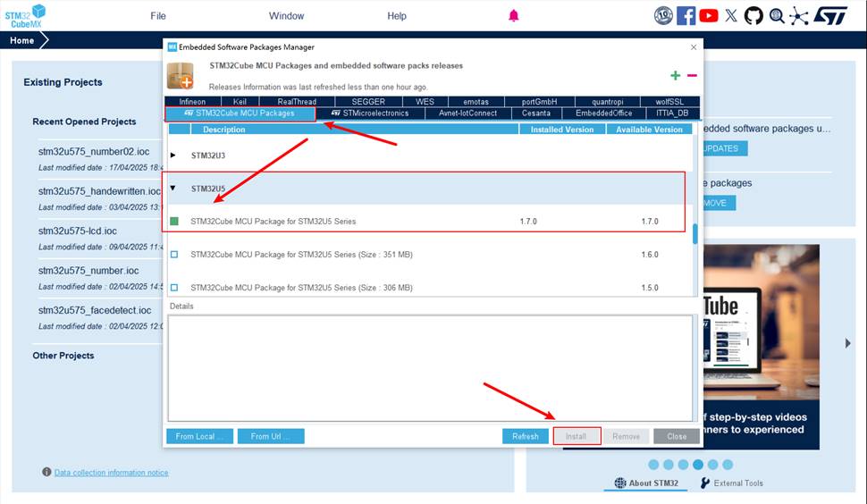Switch to the wolfSSL tab
Viewport: 867px width, 504px height.
(x=669, y=102)
